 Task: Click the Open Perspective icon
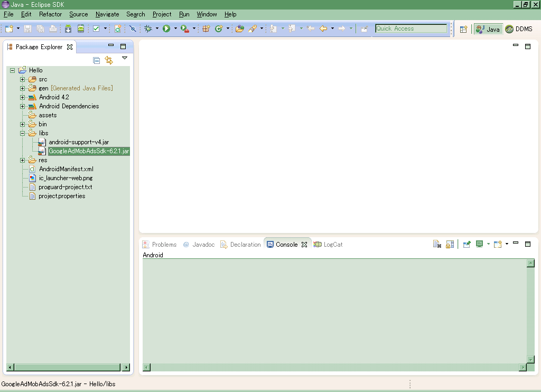click(463, 29)
